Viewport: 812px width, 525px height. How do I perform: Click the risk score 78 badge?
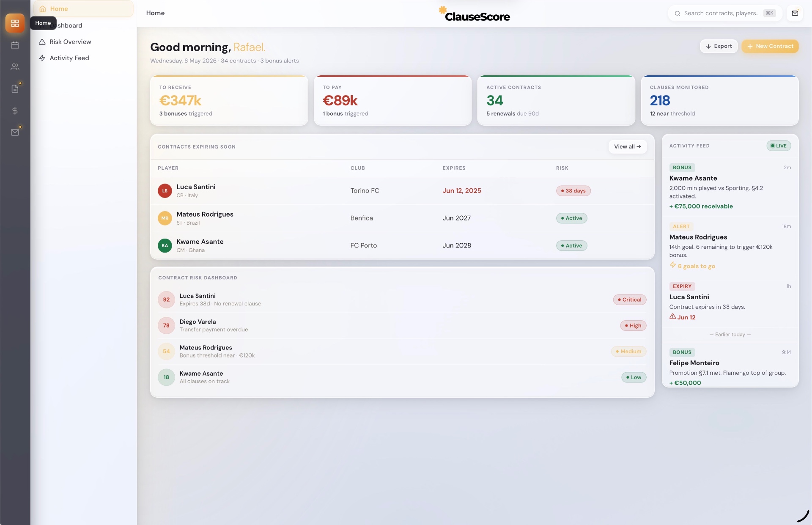tap(166, 325)
